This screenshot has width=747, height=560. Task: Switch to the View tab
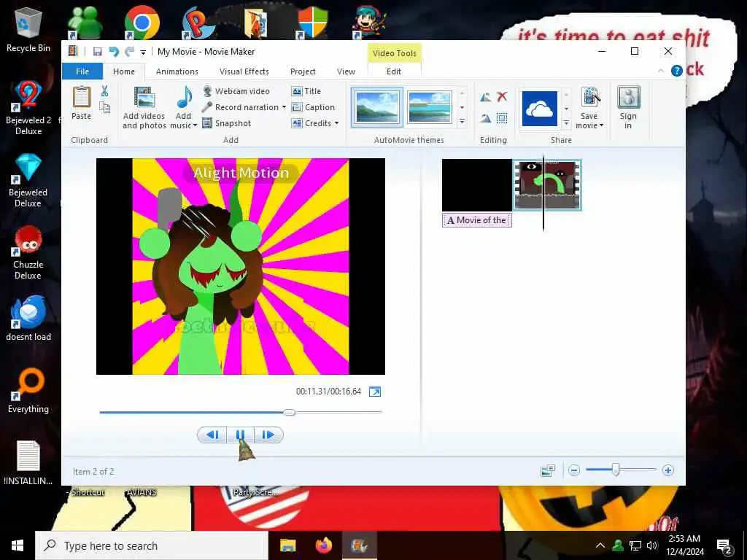tap(347, 71)
